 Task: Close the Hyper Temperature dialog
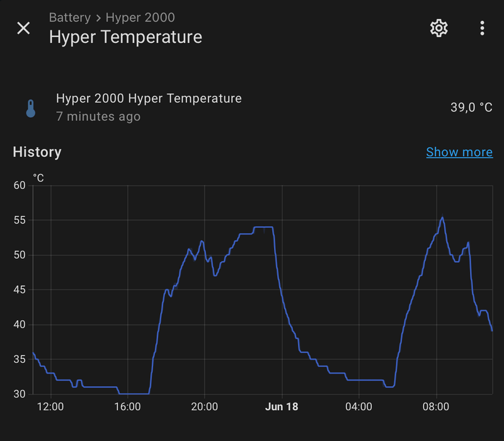[x=23, y=28]
